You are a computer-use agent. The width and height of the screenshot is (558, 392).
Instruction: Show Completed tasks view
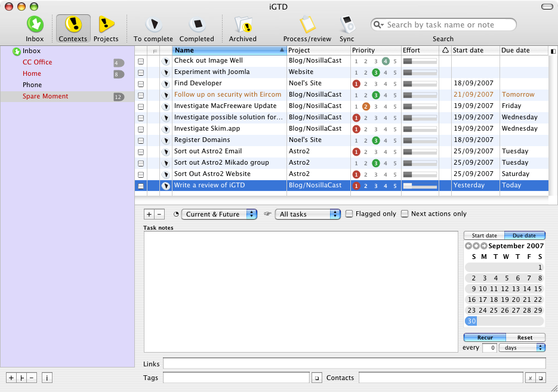[196, 25]
